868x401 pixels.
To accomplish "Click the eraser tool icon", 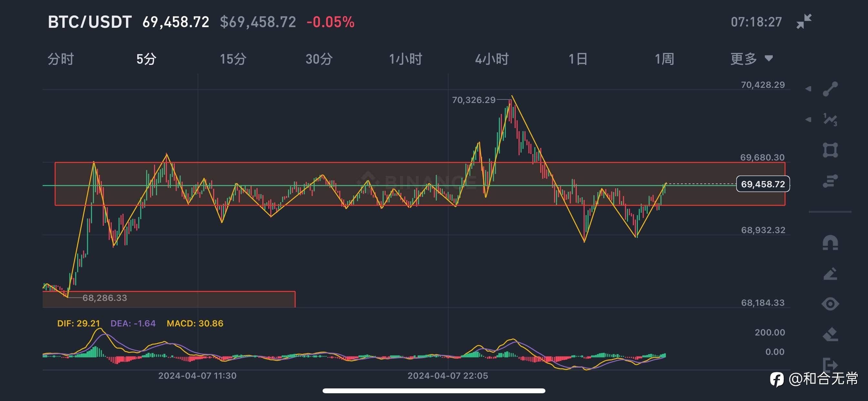I will (830, 334).
